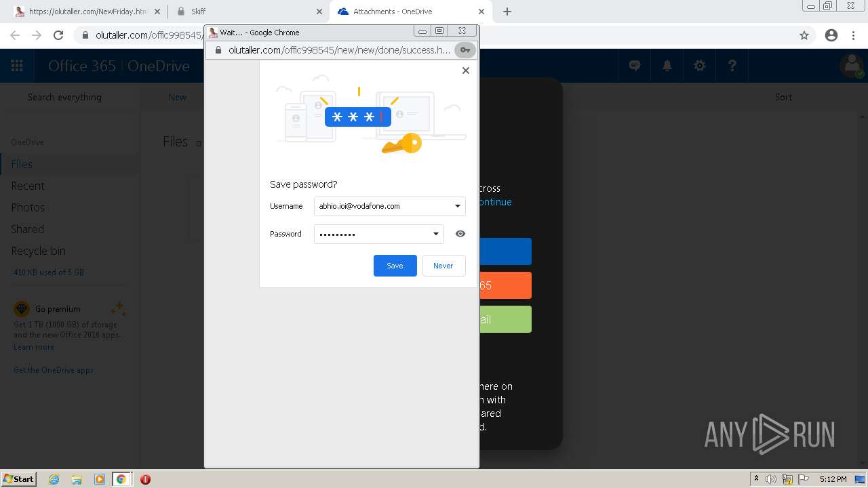This screenshot has height=488, width=868.
Task: Open the Username dropdown arrow
Action: point(458,206)
